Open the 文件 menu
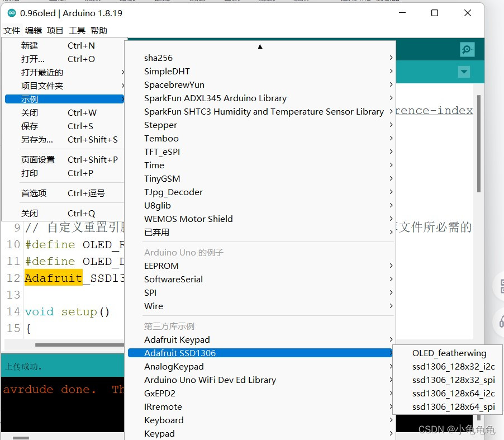 click(12, 31)
